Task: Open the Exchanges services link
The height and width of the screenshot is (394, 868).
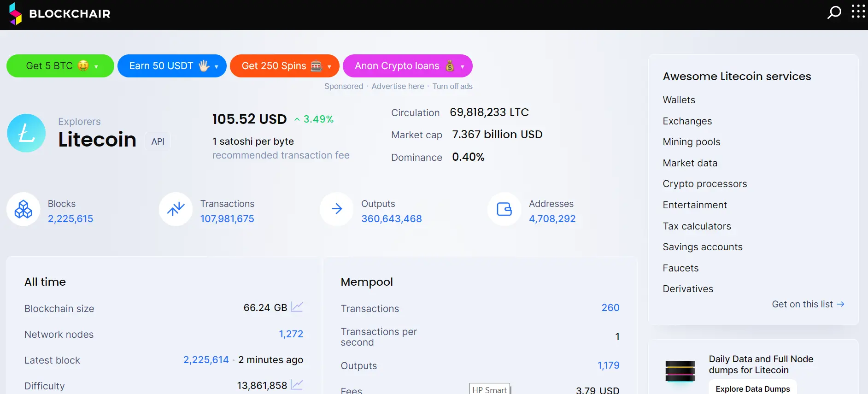Action: [687, 121]
